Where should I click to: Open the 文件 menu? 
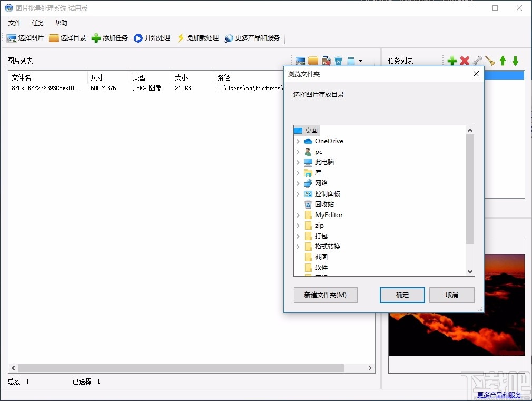[15, 23]
